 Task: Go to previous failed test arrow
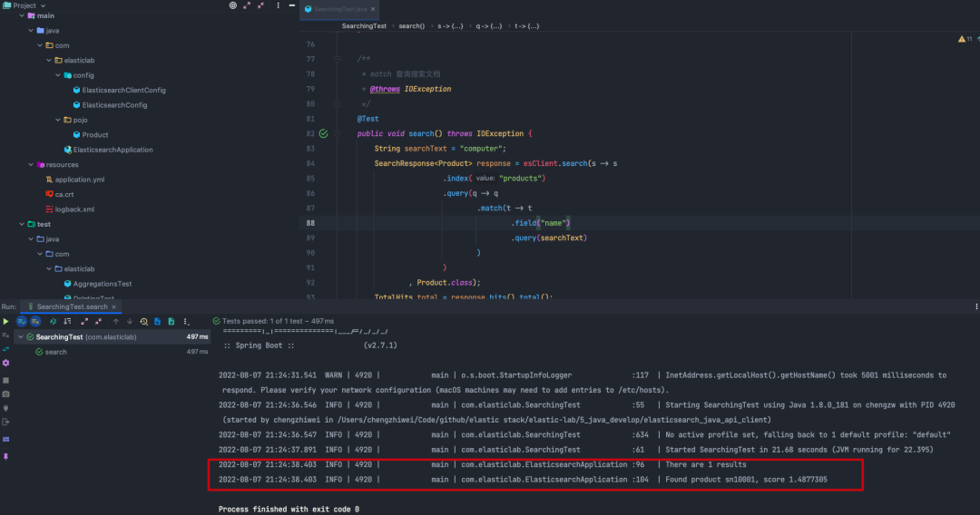click(x=115, y=322)
